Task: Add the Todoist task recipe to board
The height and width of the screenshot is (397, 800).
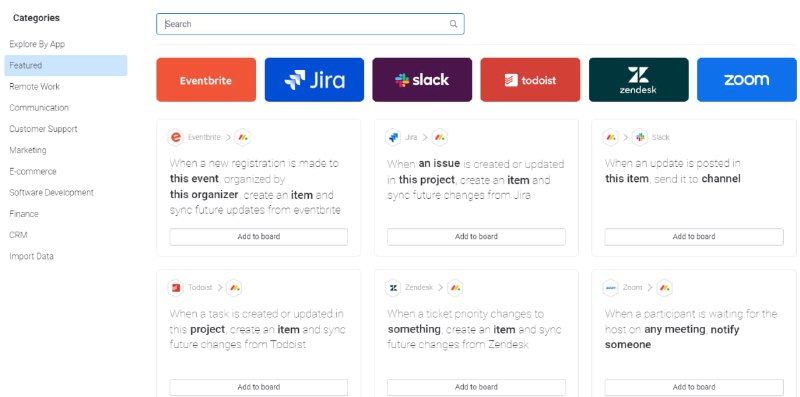Action: [x=259, y=387]
